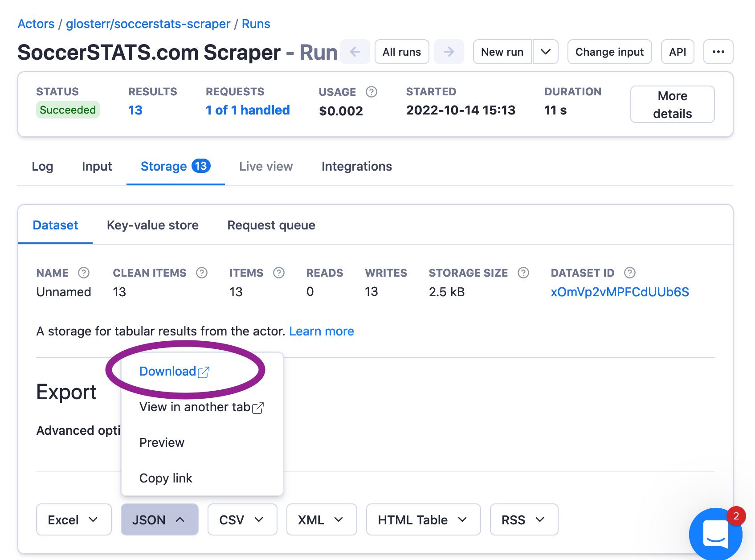The height and width of the screenshot is (560, 755).
Task: Click the Clean Items help icon
Action: [201, 273]
